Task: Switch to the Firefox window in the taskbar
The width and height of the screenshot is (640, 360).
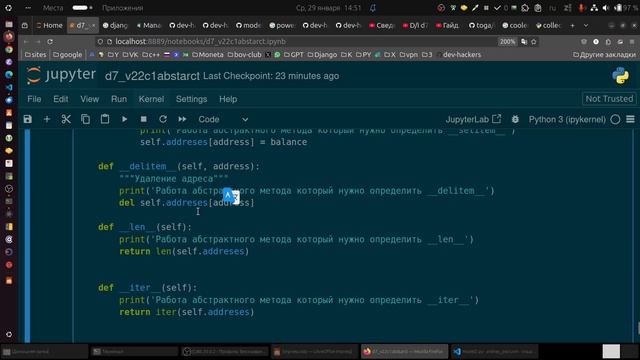Action: (404, 351)
